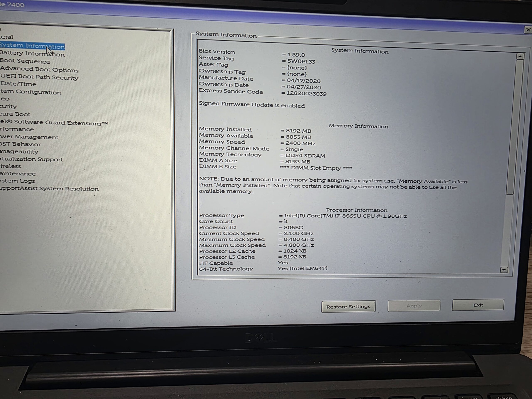Click the Processor Type i7-8665U value
Screen dimensions: 532x399
tap(345, 216)
